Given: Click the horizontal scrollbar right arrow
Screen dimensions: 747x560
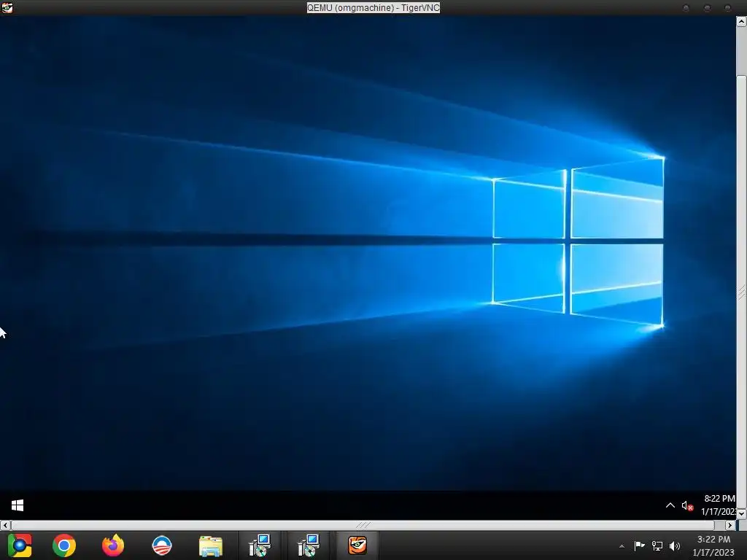Looking at the screenshot, I should pos(730,525).
